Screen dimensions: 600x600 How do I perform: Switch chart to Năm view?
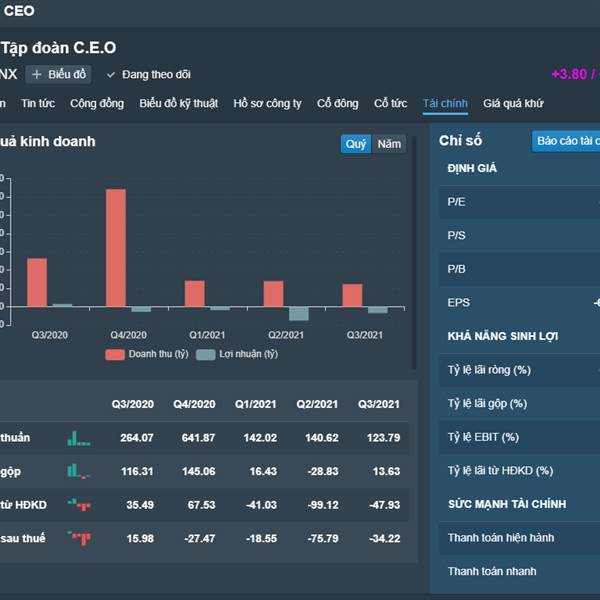point(389,144)
